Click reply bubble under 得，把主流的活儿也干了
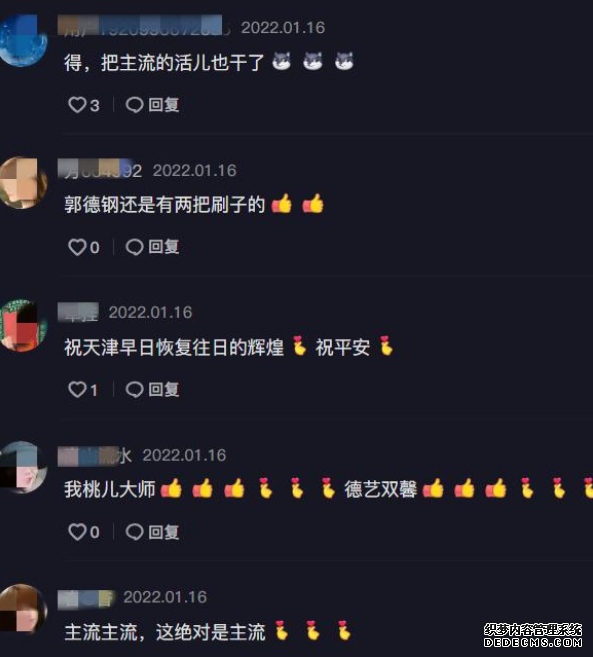This screenshot has width=593, height=657. click(x=135, y=105)
